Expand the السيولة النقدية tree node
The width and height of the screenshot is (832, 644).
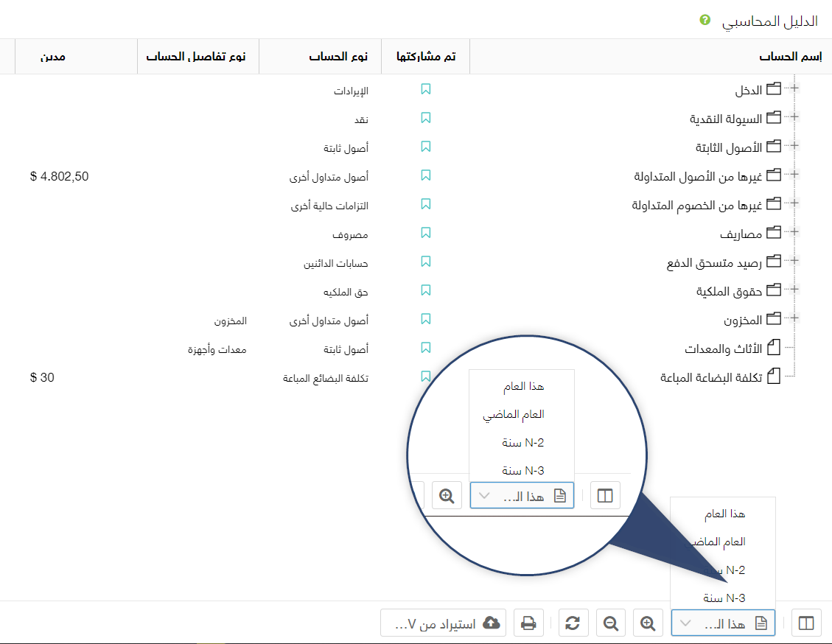coord(794,117)
